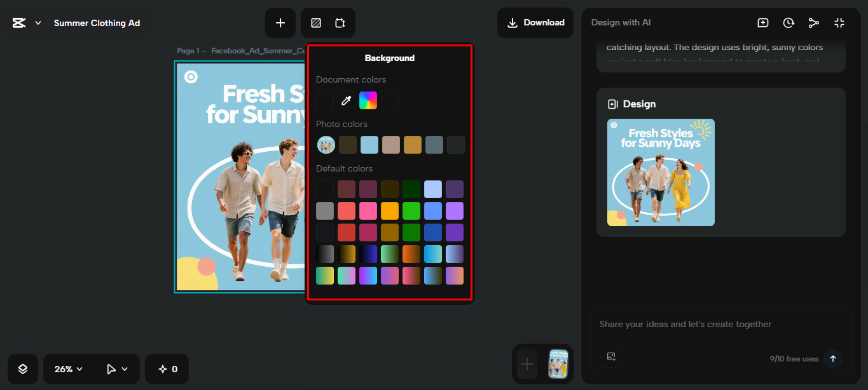
Task: Click the sparkle credits counter button
Action: 167,369
